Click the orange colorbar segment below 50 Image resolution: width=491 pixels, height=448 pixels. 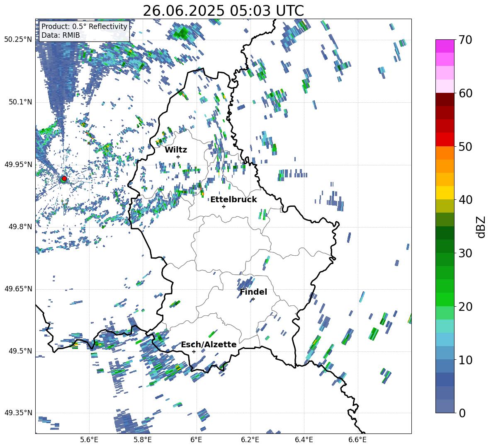(x=445, y=153)
